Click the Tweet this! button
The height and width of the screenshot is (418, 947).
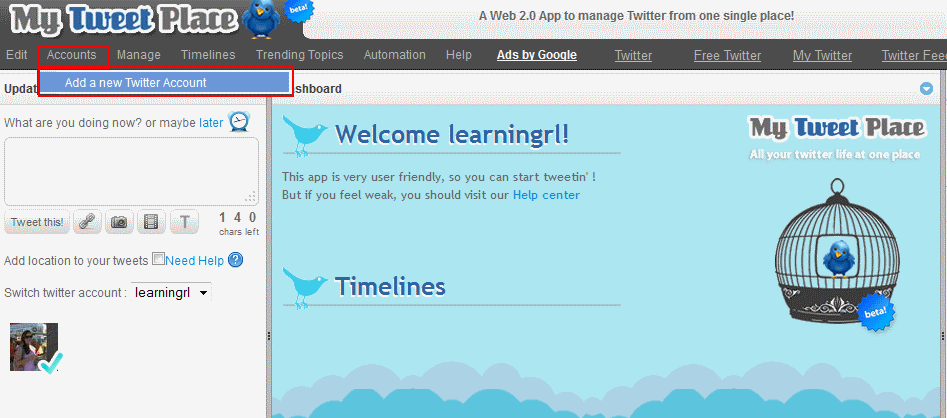[x=37, y=222]
